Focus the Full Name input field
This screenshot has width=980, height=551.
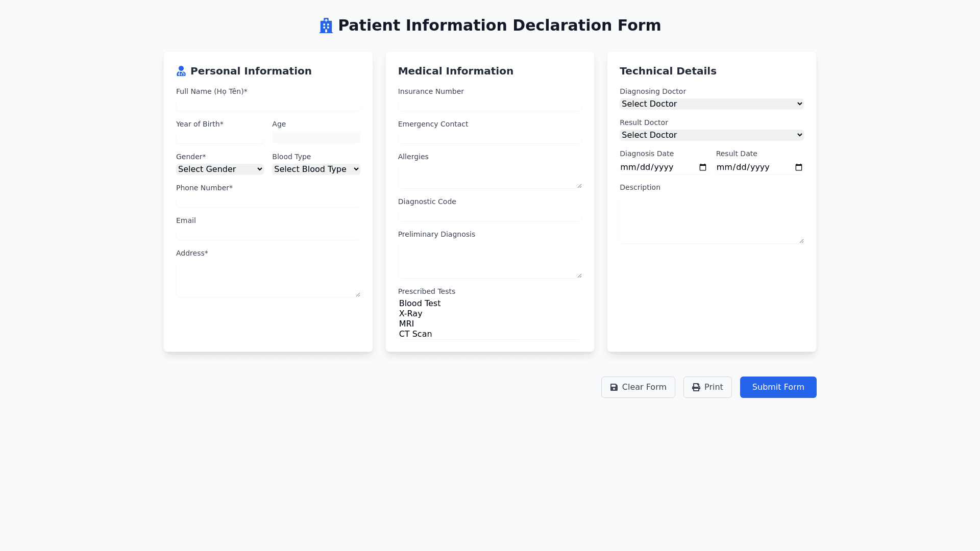[x=268, y=105]
